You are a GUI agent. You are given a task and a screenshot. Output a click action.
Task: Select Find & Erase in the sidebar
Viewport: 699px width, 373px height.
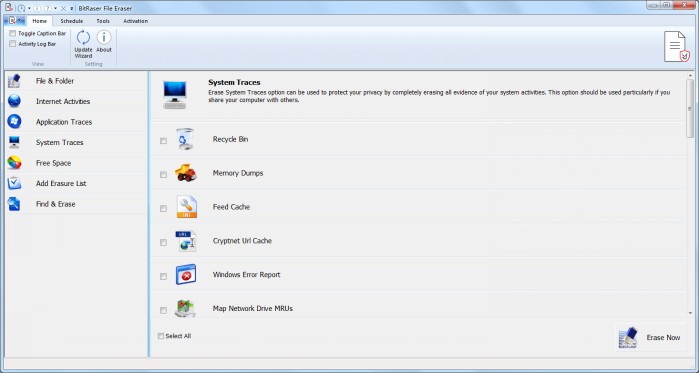tap(77, 204)
